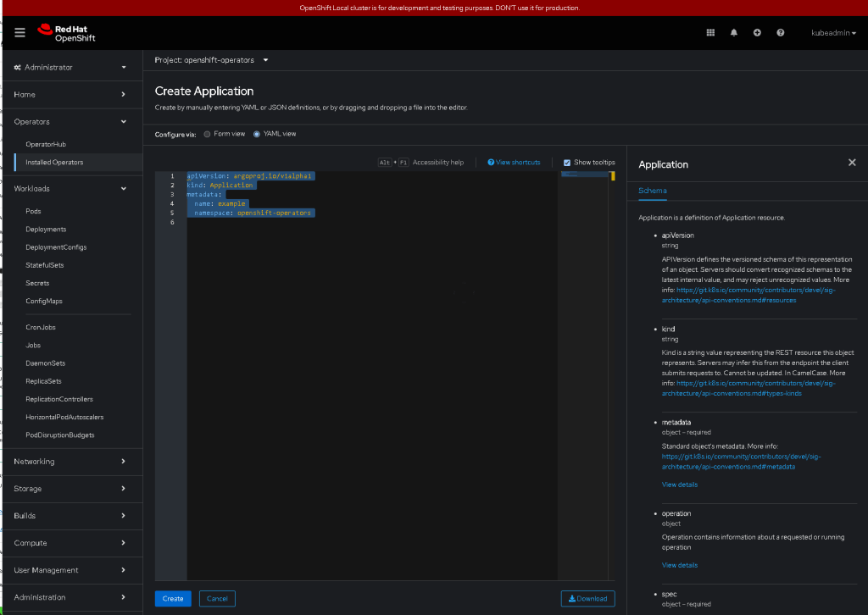The image size is (868, 615).
Task: Open the hamburger navigation menu
Action: click(20, 33)
